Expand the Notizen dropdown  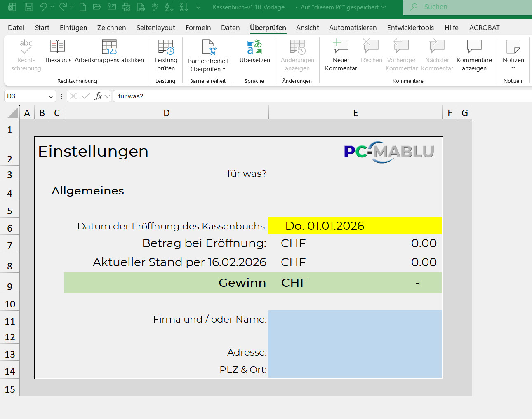(513, 68)
